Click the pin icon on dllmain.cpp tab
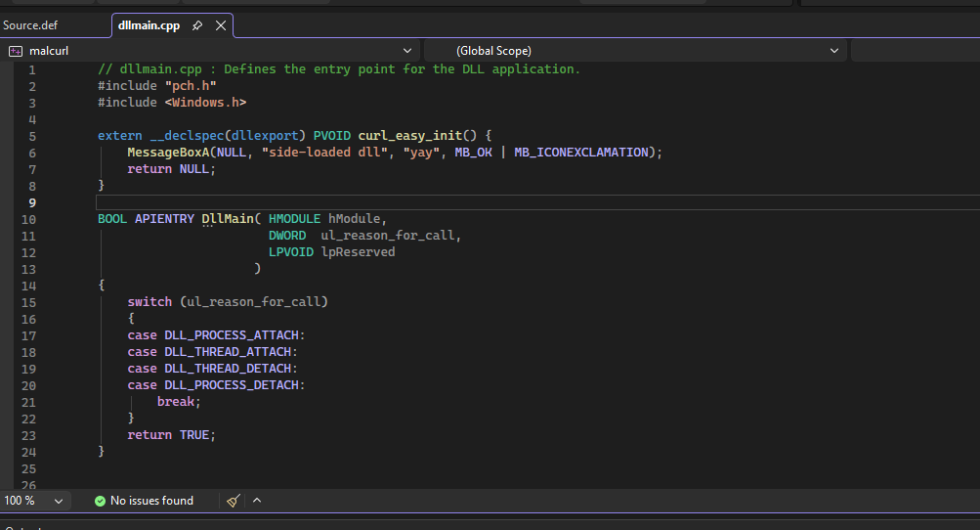The height and width of the screenshot is (530, 980). click(x=197, y=25)
